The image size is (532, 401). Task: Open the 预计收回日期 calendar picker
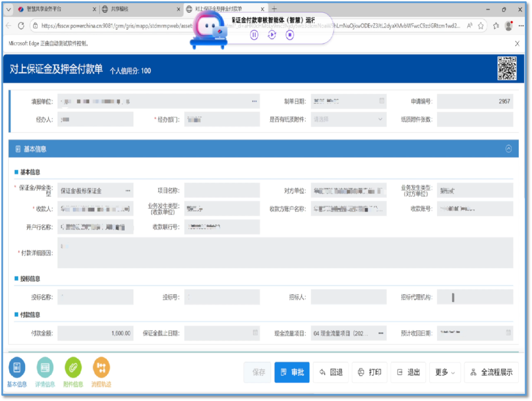click(508, 333)
